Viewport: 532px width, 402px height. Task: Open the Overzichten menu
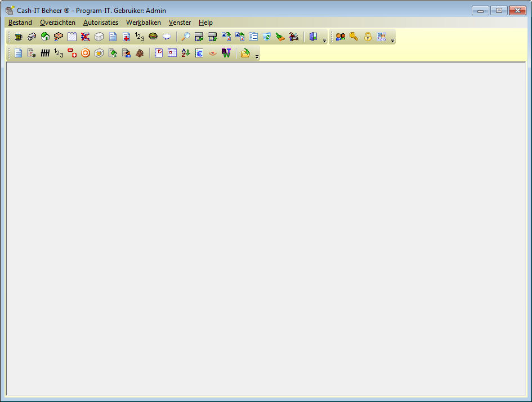[x=57, y=23]
